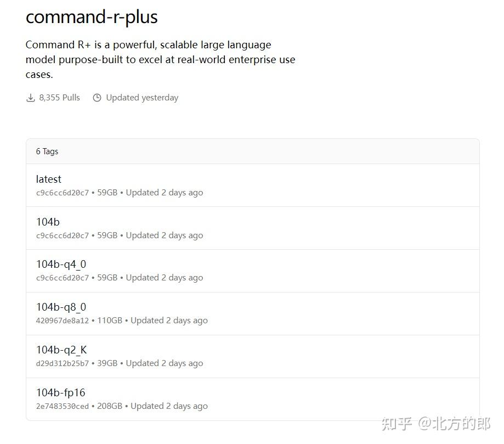Open the 104b model tag

47,222
